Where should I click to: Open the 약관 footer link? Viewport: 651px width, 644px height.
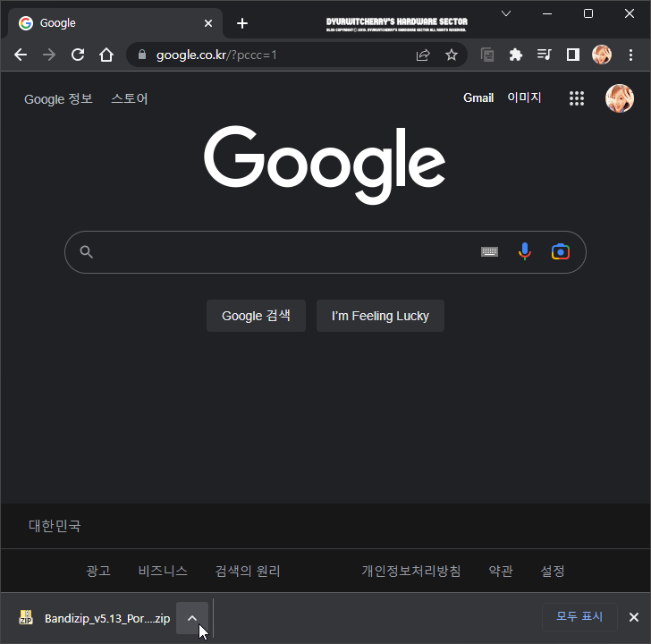501,571
